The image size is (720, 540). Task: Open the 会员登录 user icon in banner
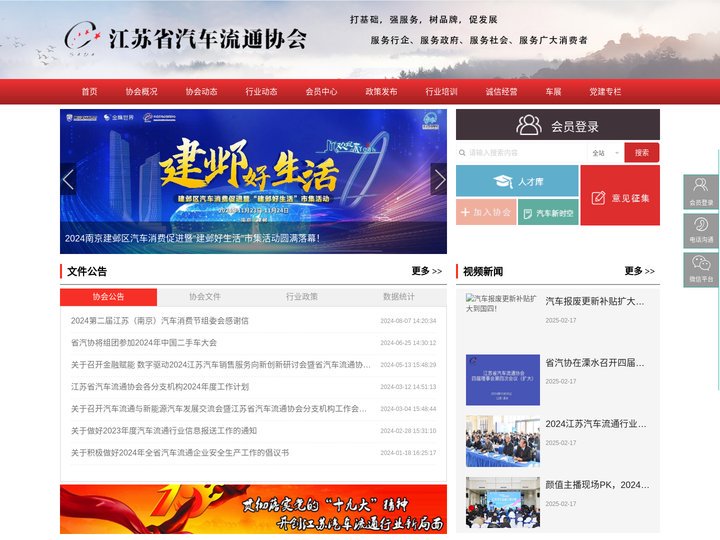click(x=529, y=125)
